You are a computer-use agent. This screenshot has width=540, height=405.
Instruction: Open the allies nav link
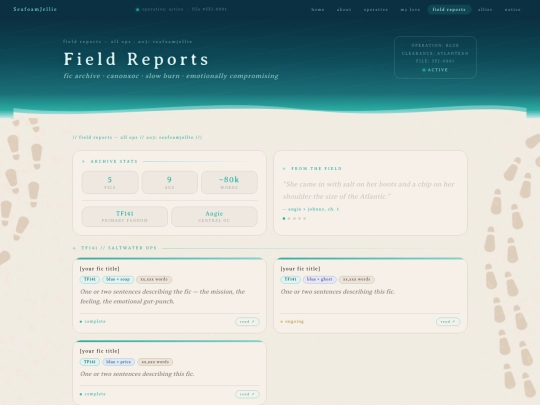point(485,10)
